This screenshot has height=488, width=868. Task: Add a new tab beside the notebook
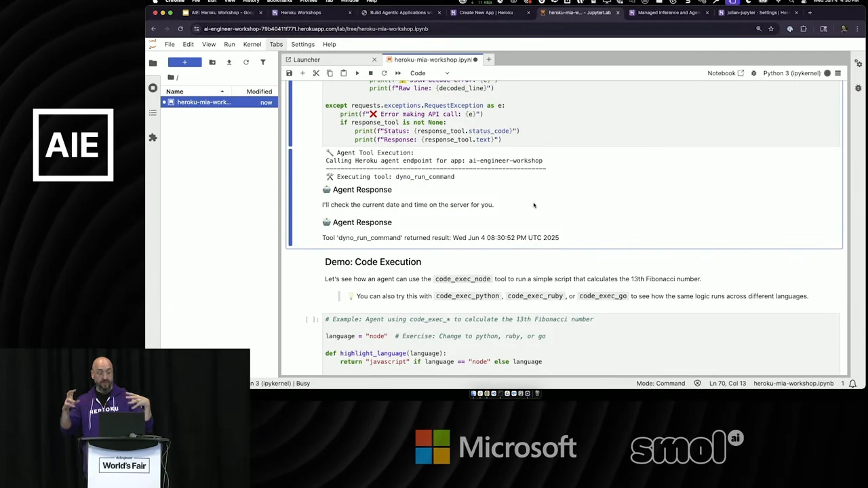488,60
